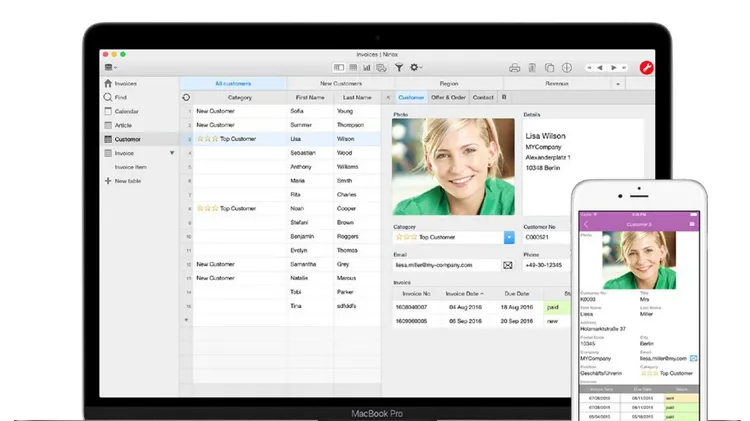Viewport: 750px width, 421px height.
Task: Click the attachments icon after Contact tab
Action: pyautogui.click(x=504, y=97)
